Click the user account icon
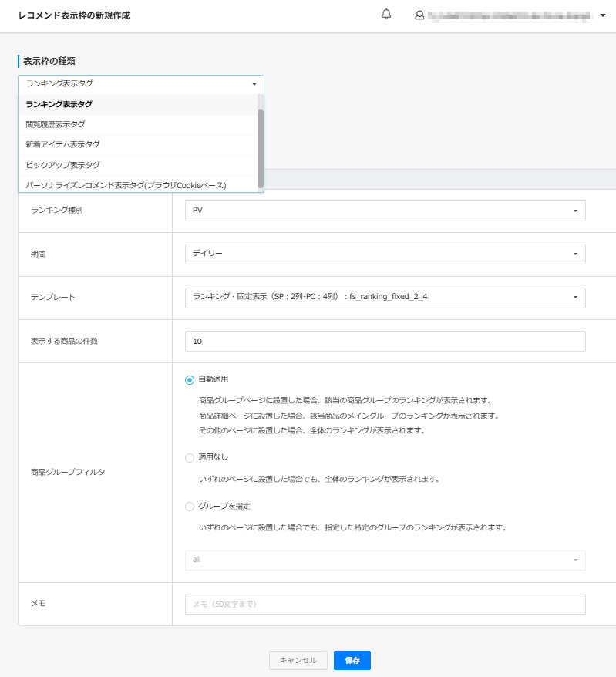Screen dimensions: 616x677 419,15
